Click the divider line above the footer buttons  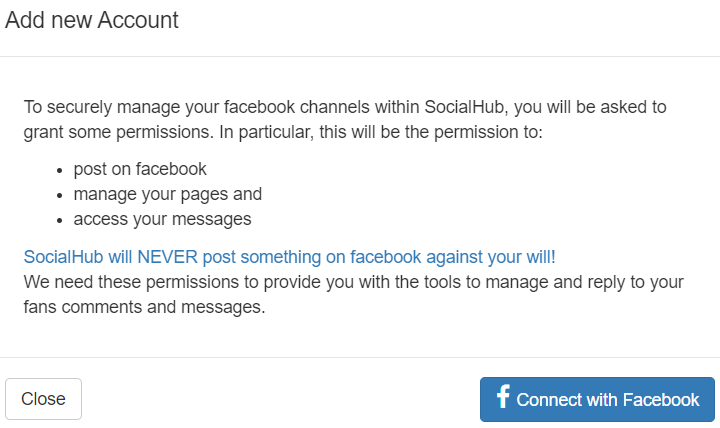click(360, 357)
